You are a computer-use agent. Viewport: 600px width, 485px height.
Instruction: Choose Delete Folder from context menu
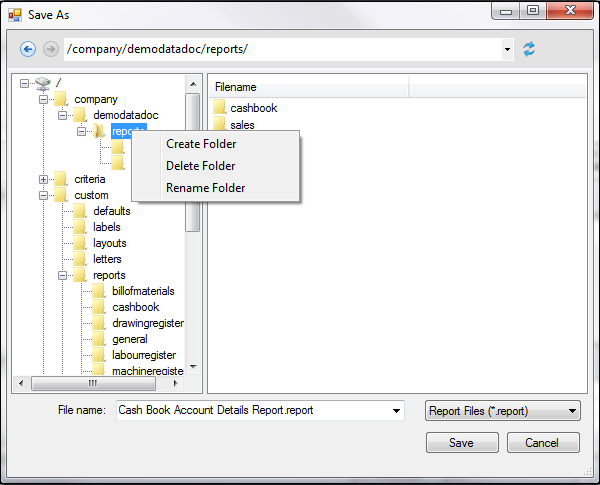pos(201,166)
